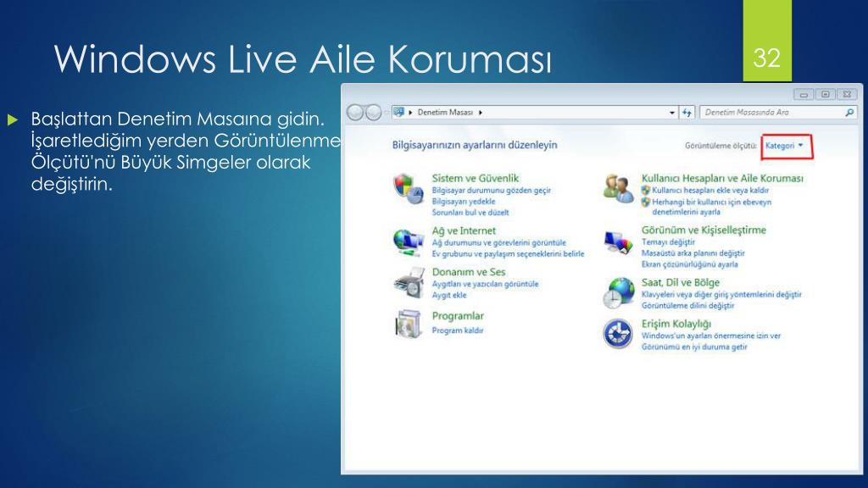This screenshot has height=488, width=868.
Task: Click the back navigation arrow button
Action: click(x=355, y=113)
